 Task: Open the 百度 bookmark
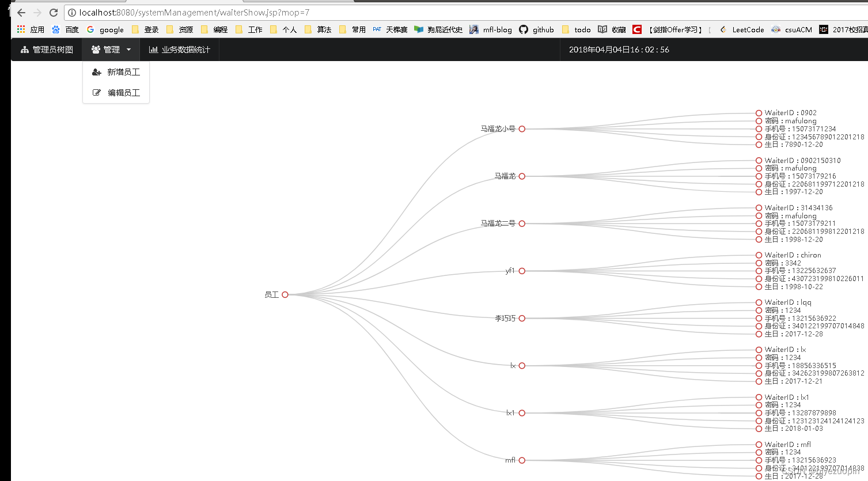[65, 29]
